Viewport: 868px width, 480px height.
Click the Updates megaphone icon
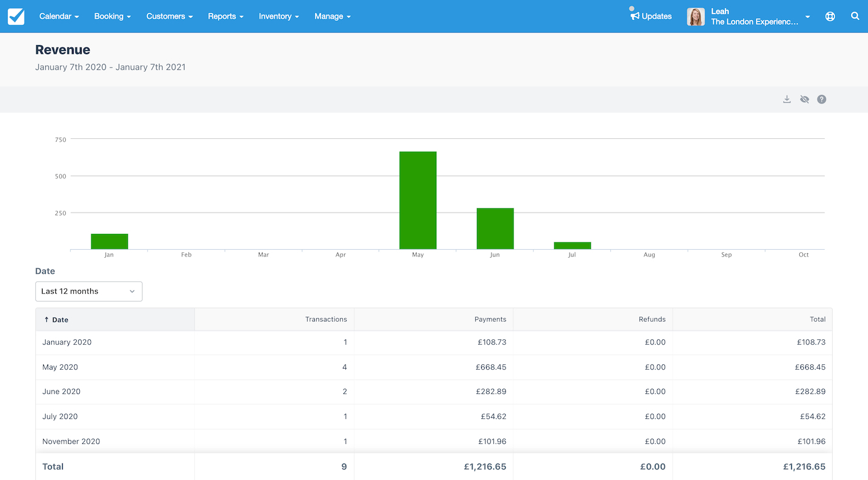(635, 16)
